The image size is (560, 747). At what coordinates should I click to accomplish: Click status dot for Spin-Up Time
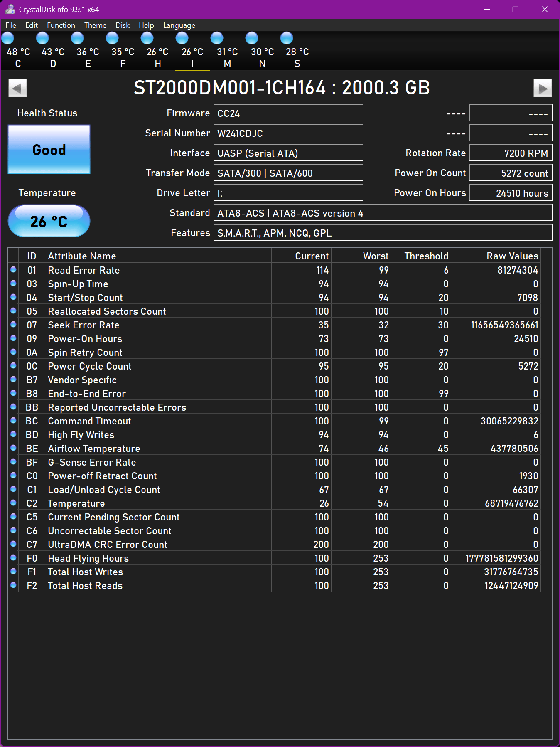point(13,284)
